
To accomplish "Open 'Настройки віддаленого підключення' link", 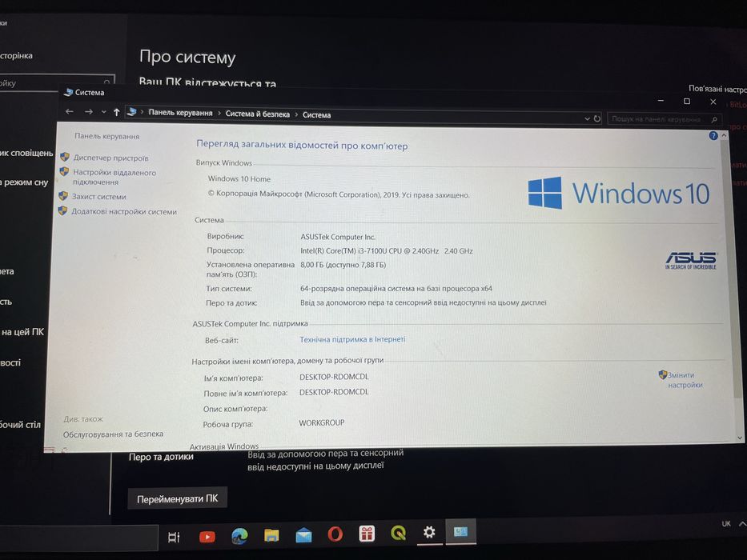I will coord(114,177).
